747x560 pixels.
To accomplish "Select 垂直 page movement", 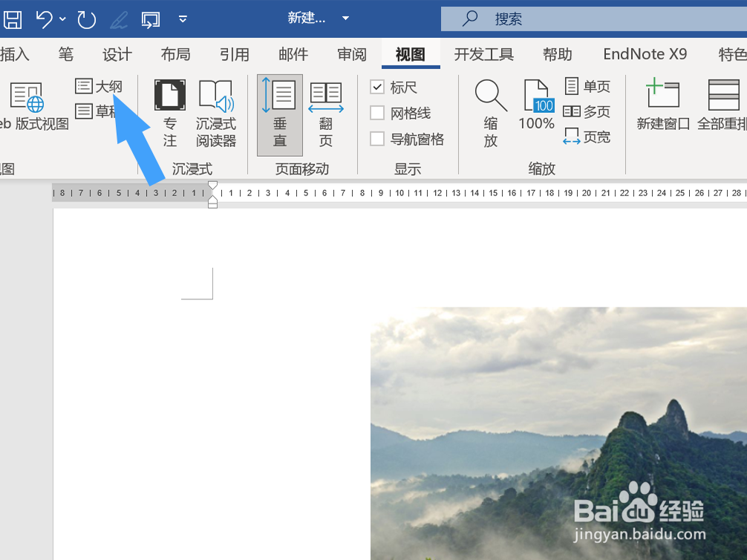I will coord(280,115).
